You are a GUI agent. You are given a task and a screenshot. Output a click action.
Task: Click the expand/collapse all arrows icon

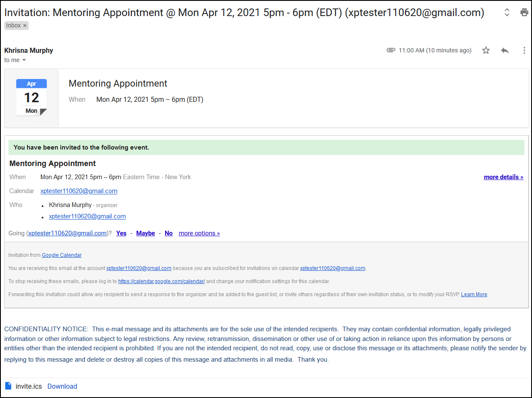tap(507, 12)
